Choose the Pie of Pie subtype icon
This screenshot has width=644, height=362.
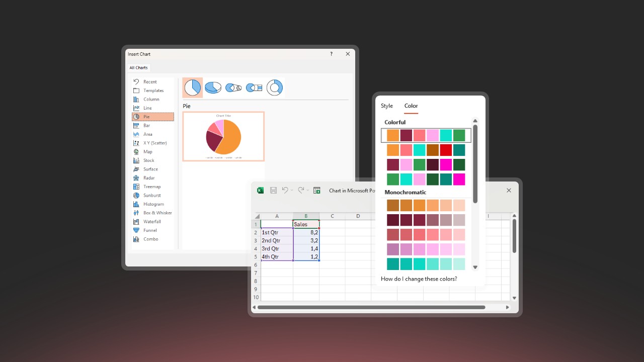tap(233, 87)
